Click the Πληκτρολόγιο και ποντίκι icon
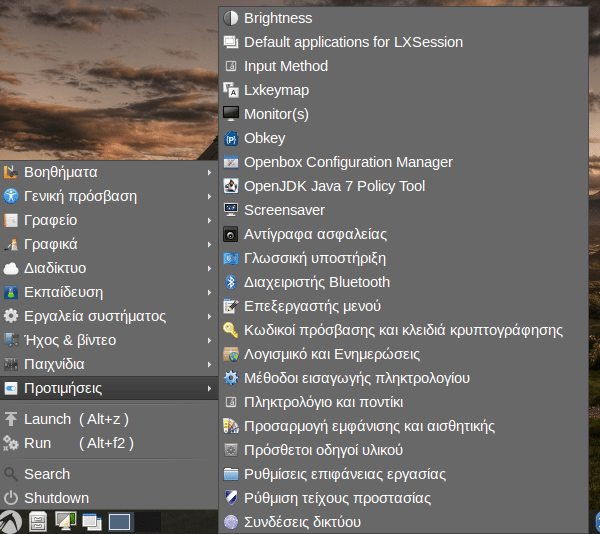Image resolution: width=600 pixels, height=534 pixels. (x=231, y=402)
